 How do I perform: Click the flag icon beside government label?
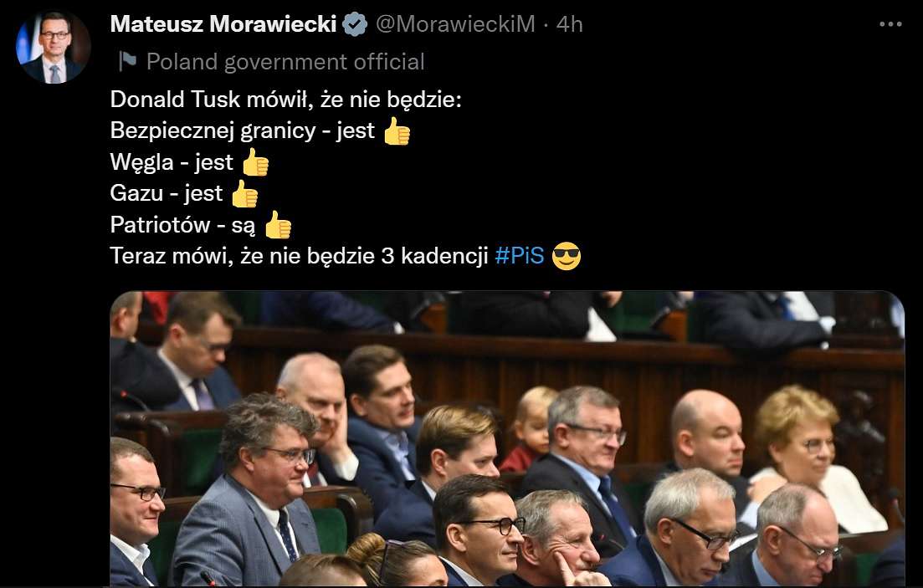pos(127,61)
